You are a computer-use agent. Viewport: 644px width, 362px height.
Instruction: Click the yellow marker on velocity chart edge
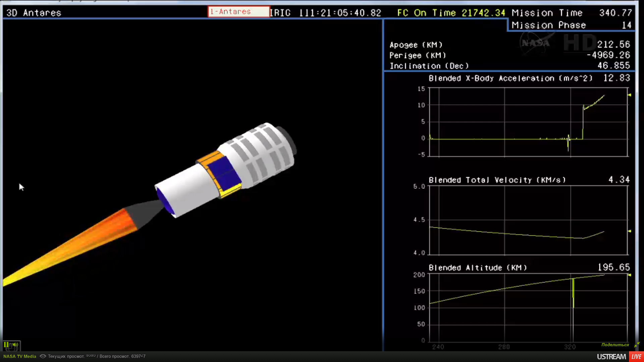[629, 231]
